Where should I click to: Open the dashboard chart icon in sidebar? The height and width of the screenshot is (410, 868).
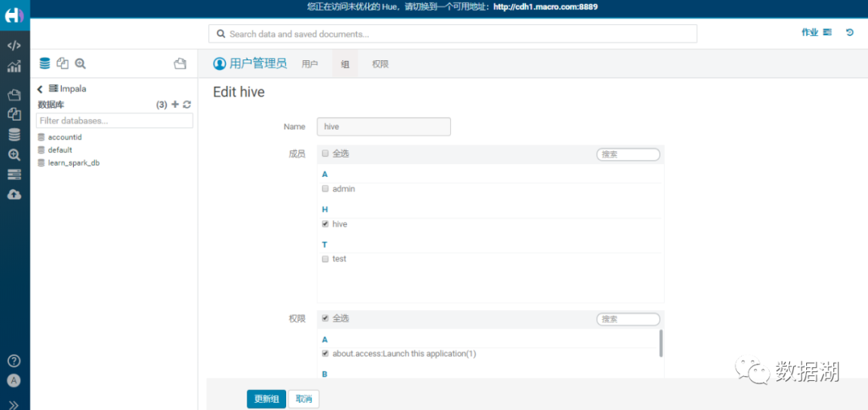click(x=14, y=67)
